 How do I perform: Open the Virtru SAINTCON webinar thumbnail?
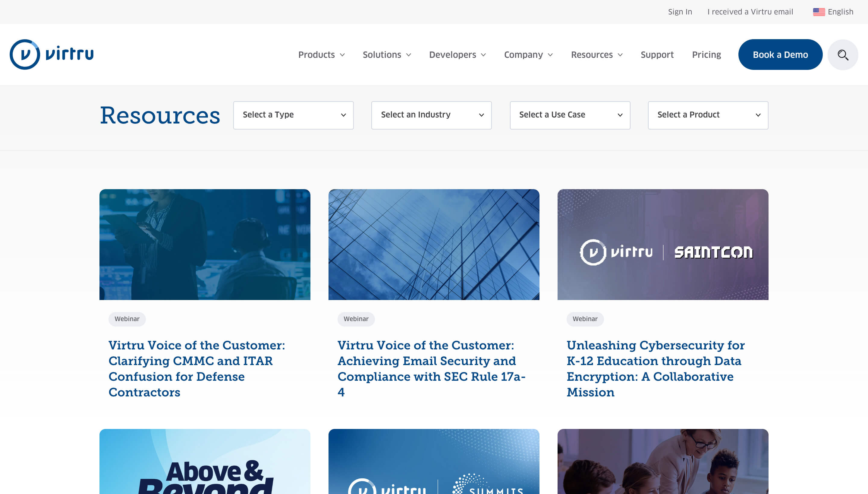663,244
